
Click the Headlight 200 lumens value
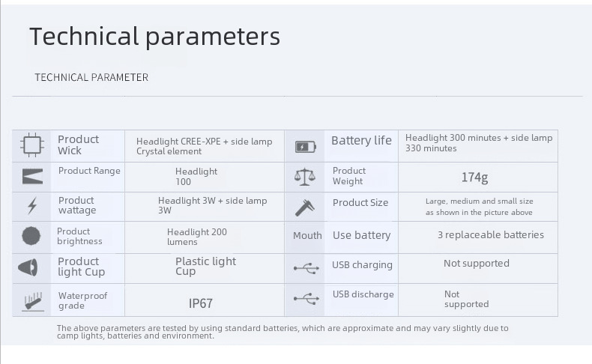(197, 237)
